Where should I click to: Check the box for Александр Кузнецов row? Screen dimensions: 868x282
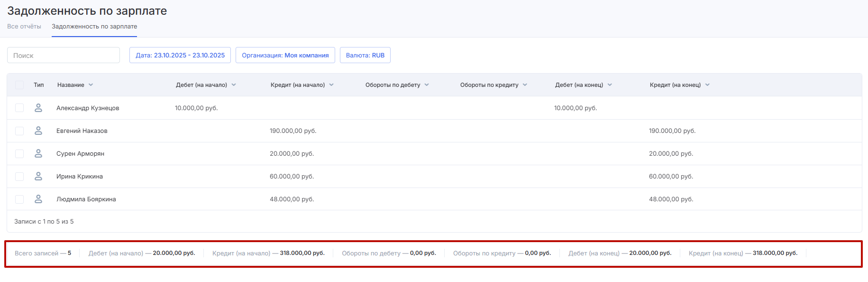pos(19,108)
